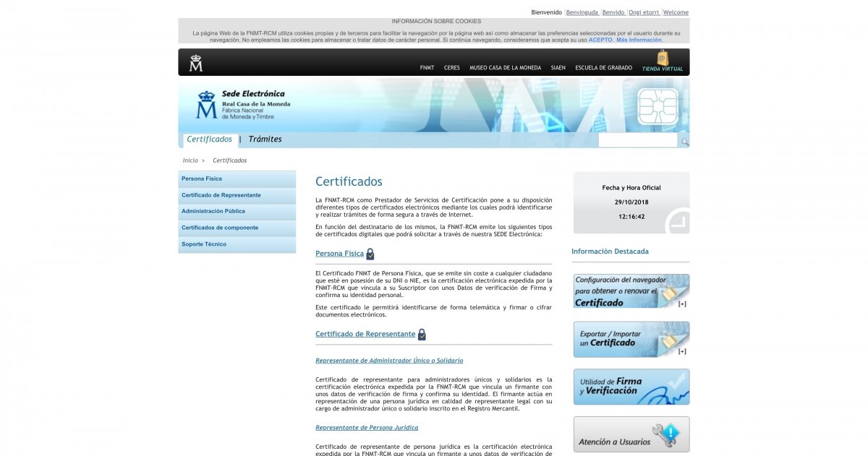The image size is (868, 456).
Task: Open Más Información cookie link
Action: [x=639, y=40]
